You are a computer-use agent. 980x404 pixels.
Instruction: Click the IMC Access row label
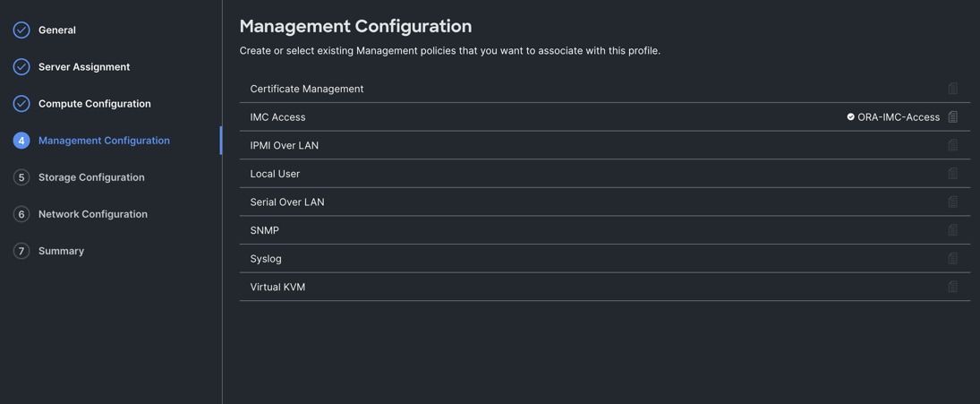tap(277, 117)
